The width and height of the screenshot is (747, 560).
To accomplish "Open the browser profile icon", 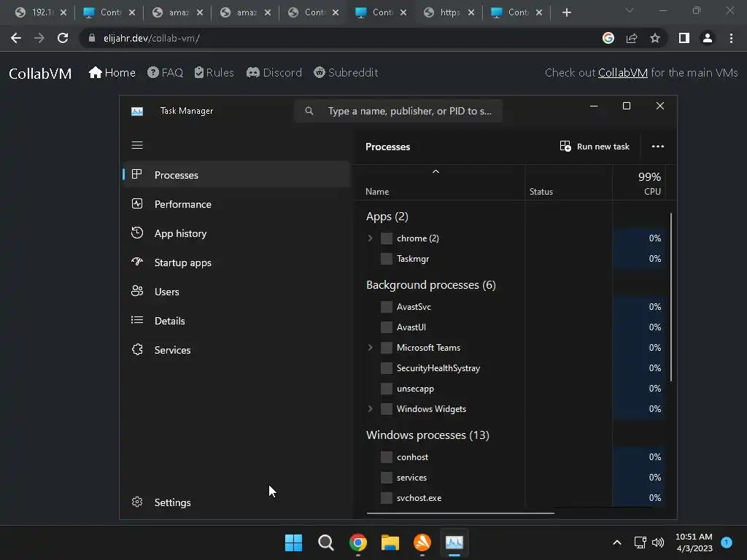I will point(708,38).
